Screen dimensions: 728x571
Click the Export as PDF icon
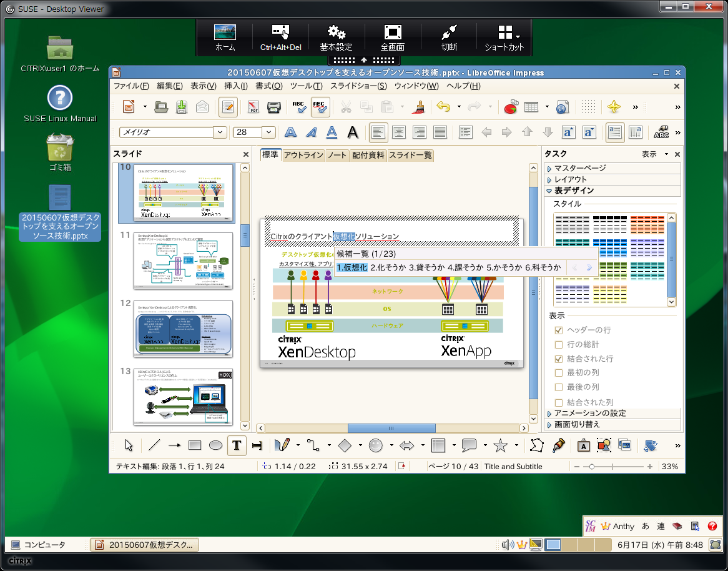click(253, 107)
